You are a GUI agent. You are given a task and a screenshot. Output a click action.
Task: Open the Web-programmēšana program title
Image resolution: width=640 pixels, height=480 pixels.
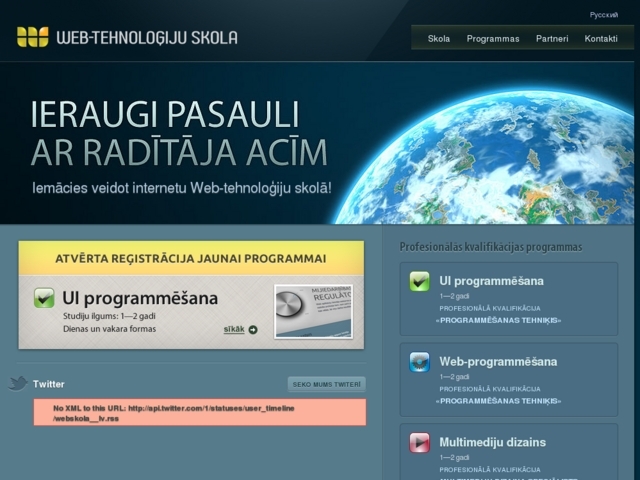(x=498, y=362)
